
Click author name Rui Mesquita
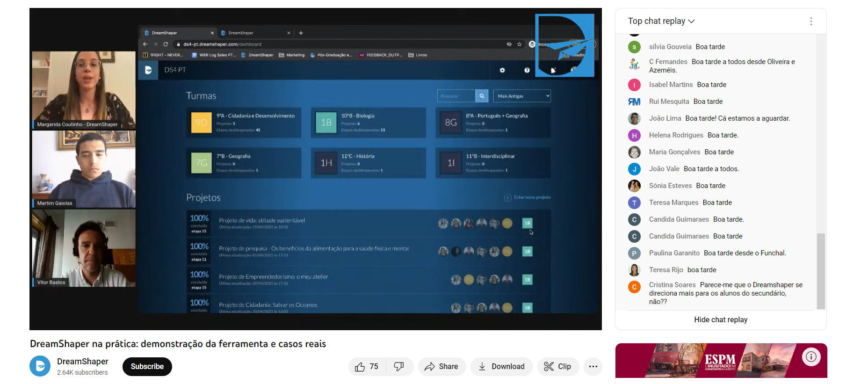[x=669, y=101]
